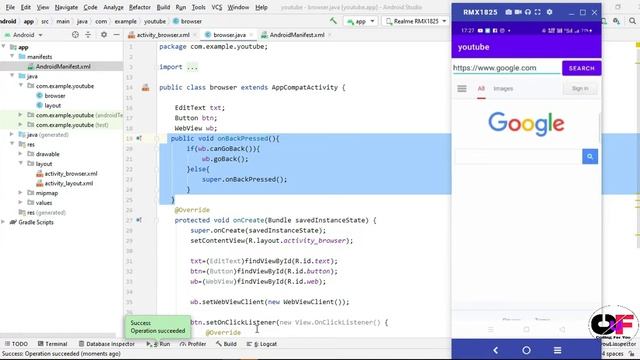
Task: Tap the All tab on Google page
Action: (x=481, y=89)
